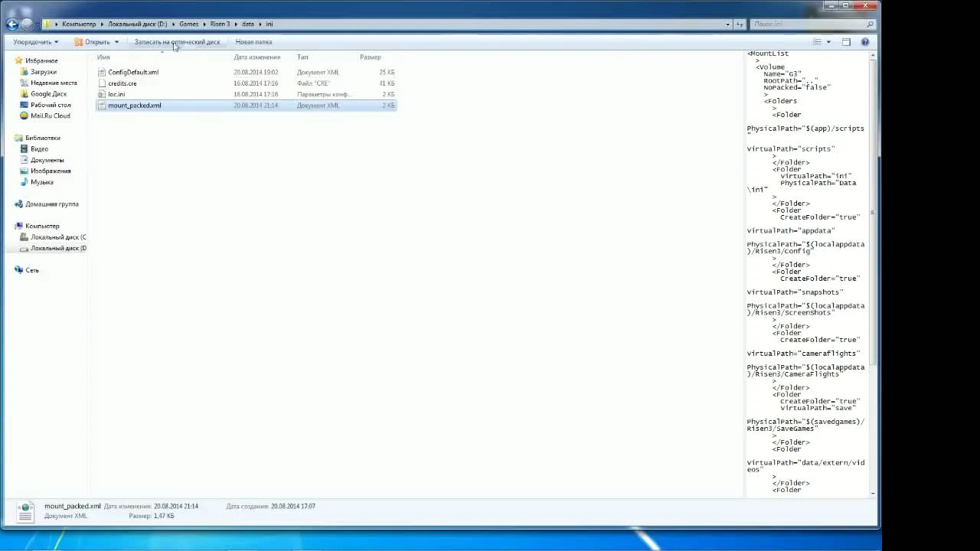Change the file list view mode
This screenshot has width=980, height=551.
pos(817,42)
